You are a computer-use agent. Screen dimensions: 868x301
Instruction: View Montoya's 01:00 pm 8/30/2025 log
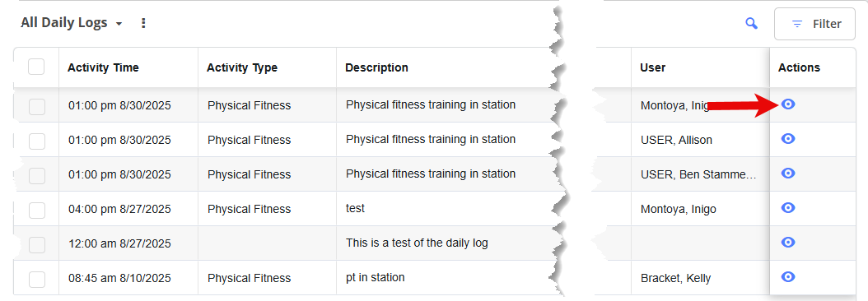point(788,104)
